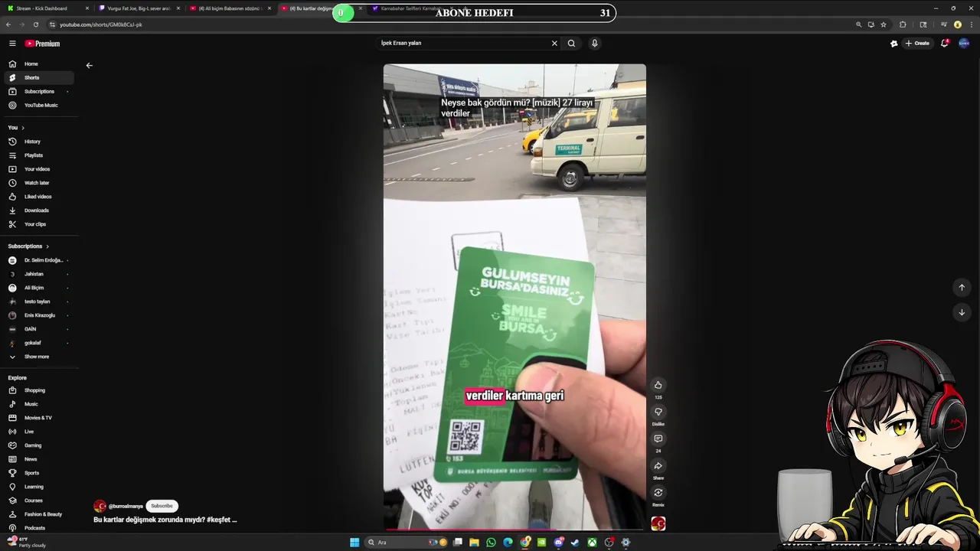Go to next Short with down arrow

[962, 312]
